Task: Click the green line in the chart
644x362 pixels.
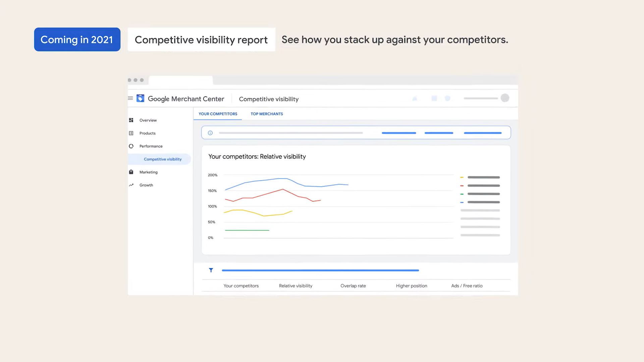Action: tap(247, 230)
